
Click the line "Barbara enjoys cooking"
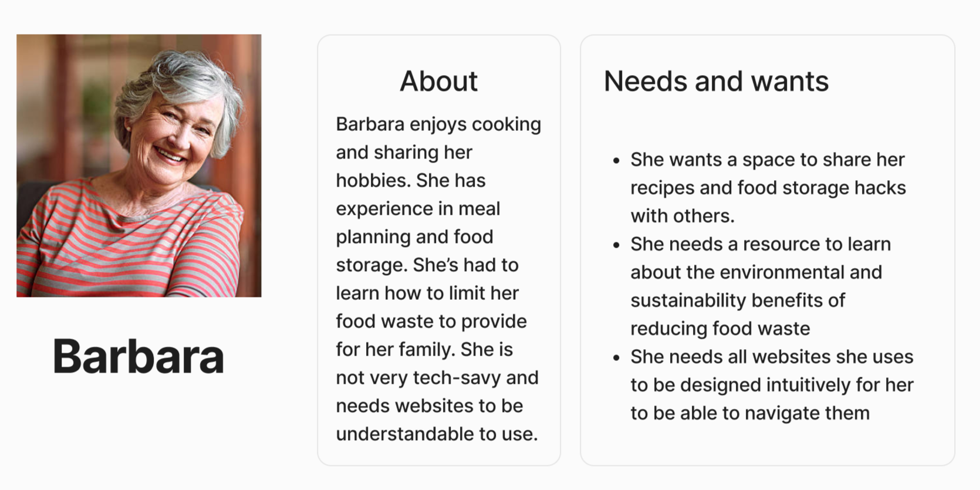point(438,124)
